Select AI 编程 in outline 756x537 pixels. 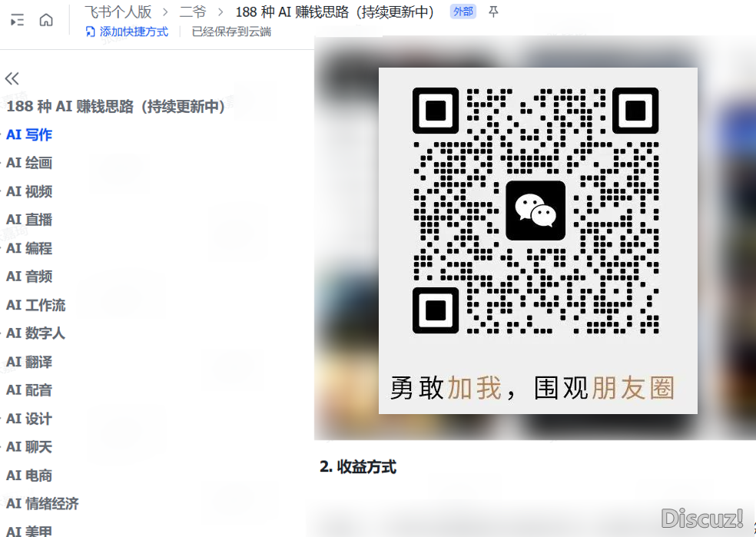pos(29,248)
